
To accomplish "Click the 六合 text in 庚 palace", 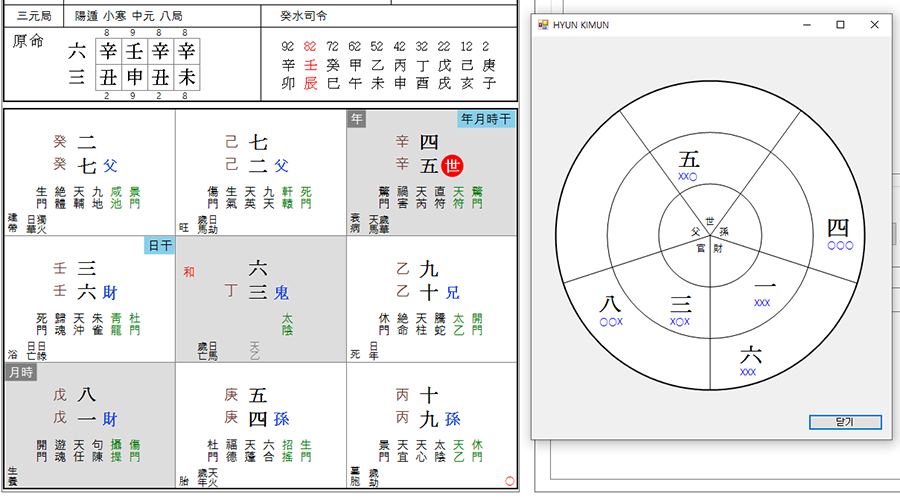I will click(269, 451).
